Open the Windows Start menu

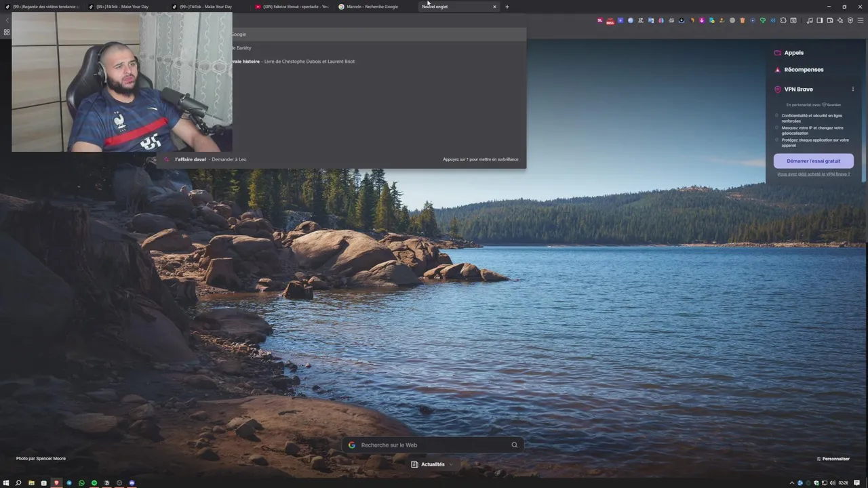[6, 483]
